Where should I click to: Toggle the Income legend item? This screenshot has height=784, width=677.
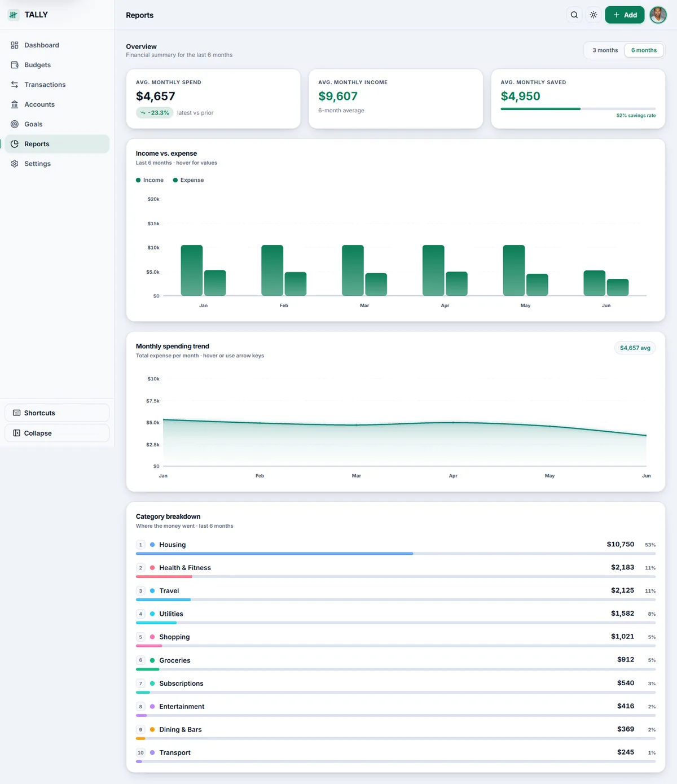coord(150,180)
